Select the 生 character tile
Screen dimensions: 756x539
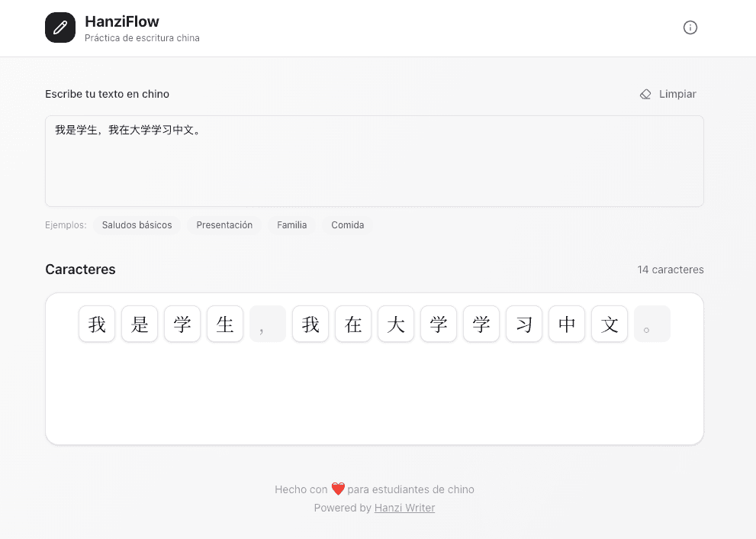click(x=225, y=324)
